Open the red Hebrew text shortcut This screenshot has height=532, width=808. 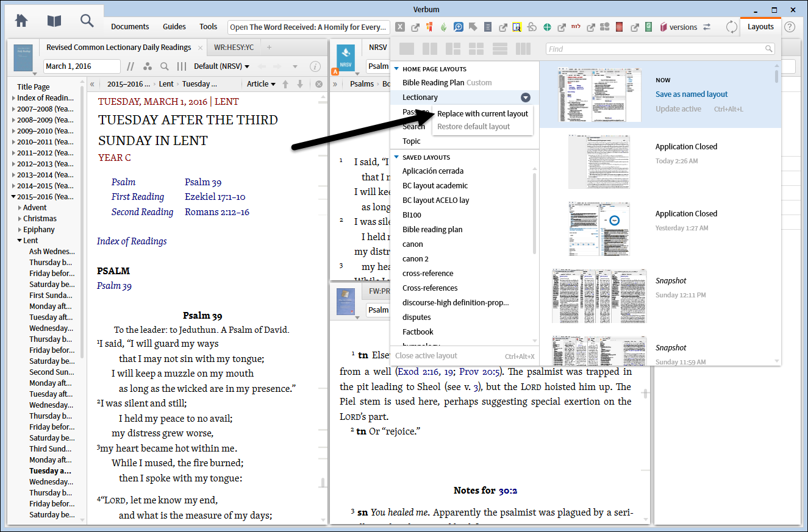576,27
